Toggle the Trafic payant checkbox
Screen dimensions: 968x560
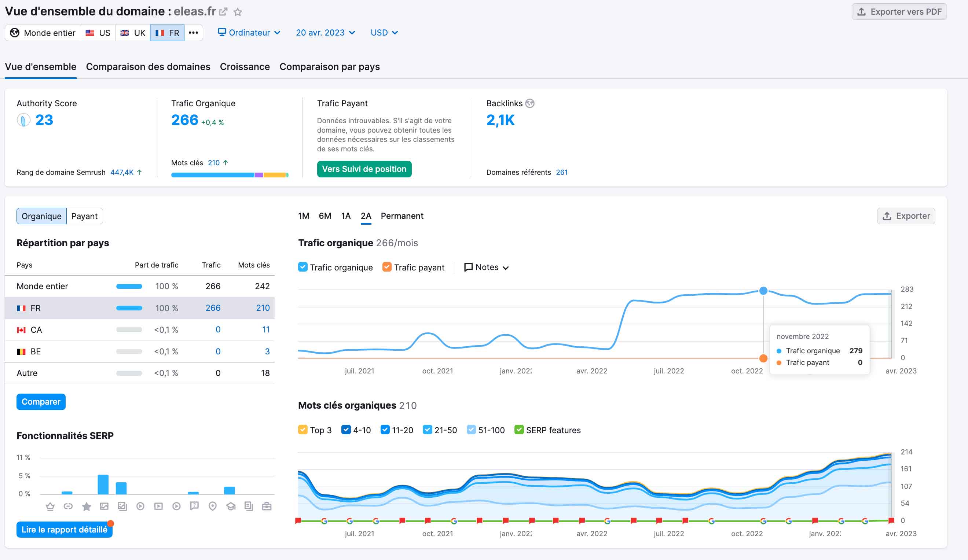[x=387, y=267]
